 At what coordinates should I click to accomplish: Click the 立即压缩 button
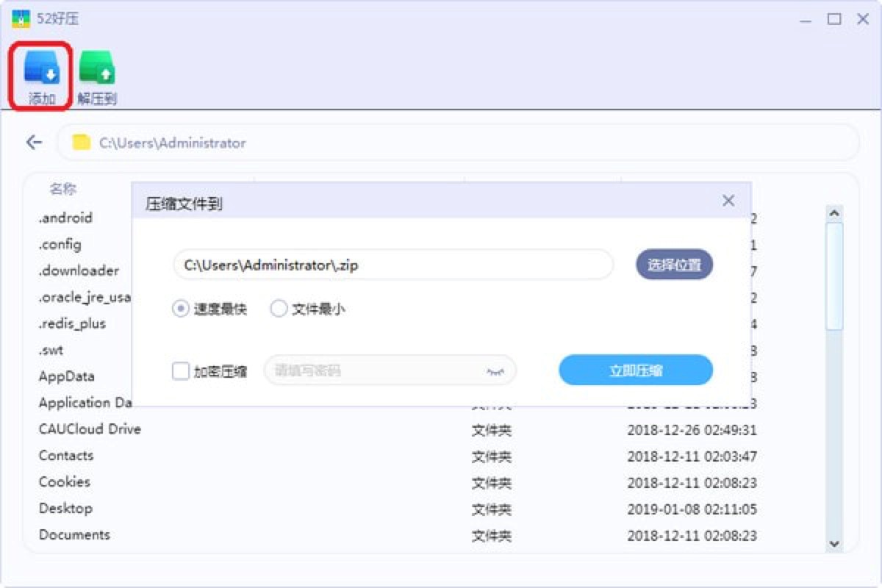tap(636, 370)
